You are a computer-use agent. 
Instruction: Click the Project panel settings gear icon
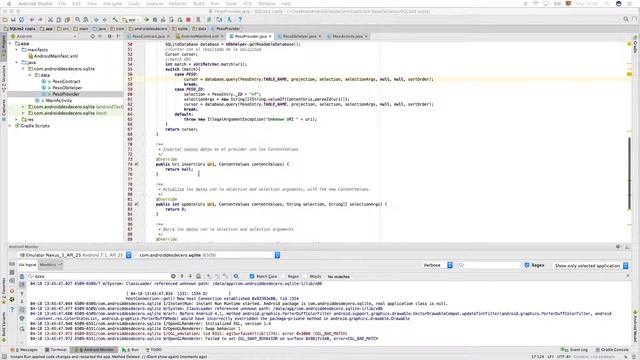109,36
